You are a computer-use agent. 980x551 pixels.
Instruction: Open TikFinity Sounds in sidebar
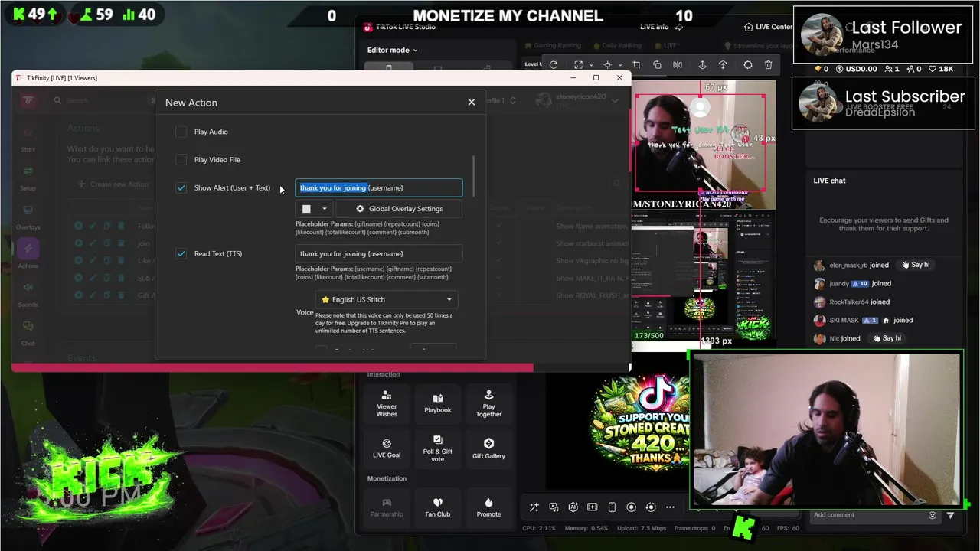pyautogui.click(x=28, y=294)
